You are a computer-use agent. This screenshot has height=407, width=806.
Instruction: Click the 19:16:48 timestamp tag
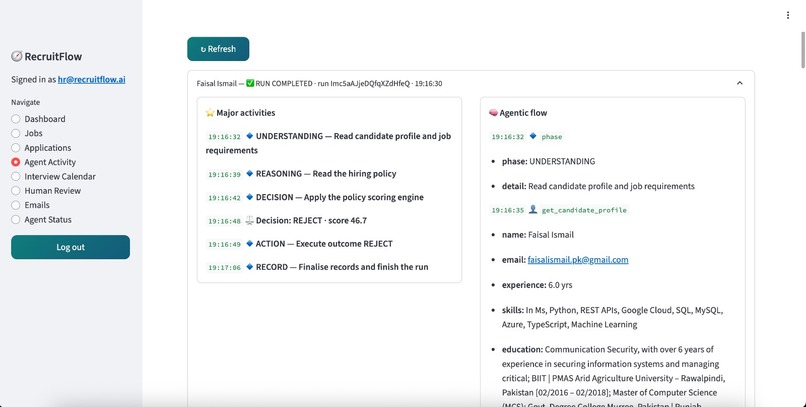(224, 221)
